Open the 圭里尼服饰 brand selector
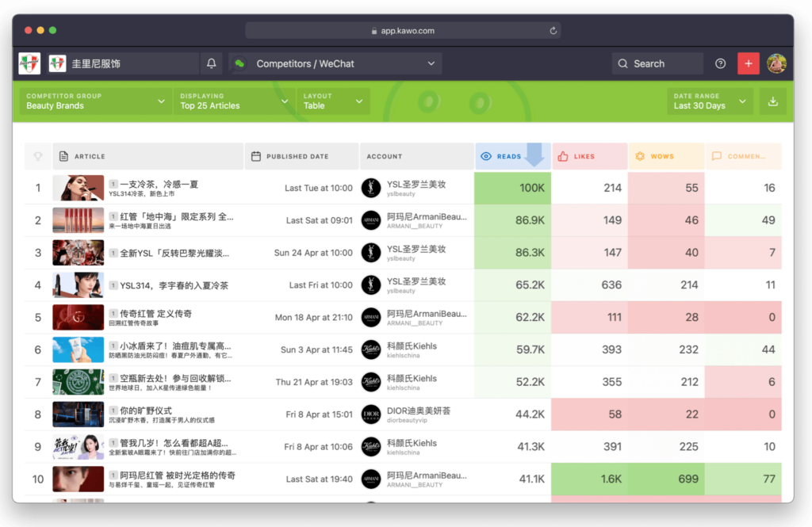This screenshot has width=812, height=527. point(123,63)
